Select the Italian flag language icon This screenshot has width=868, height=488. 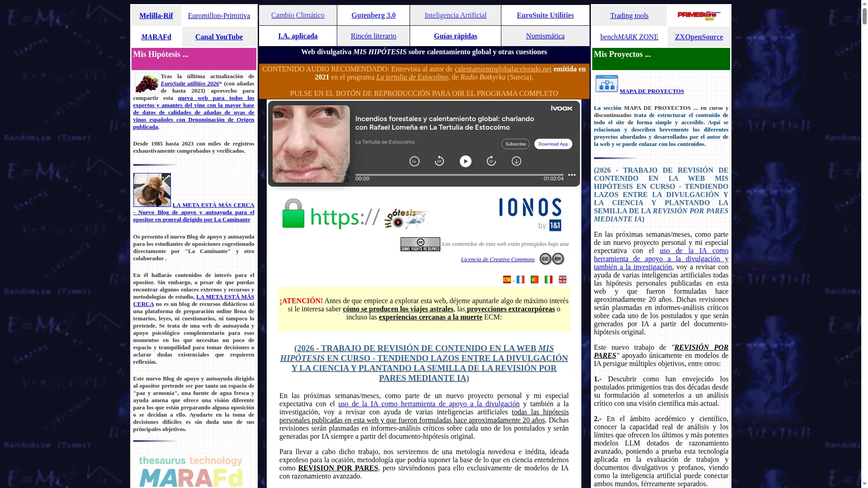[548, 280]
